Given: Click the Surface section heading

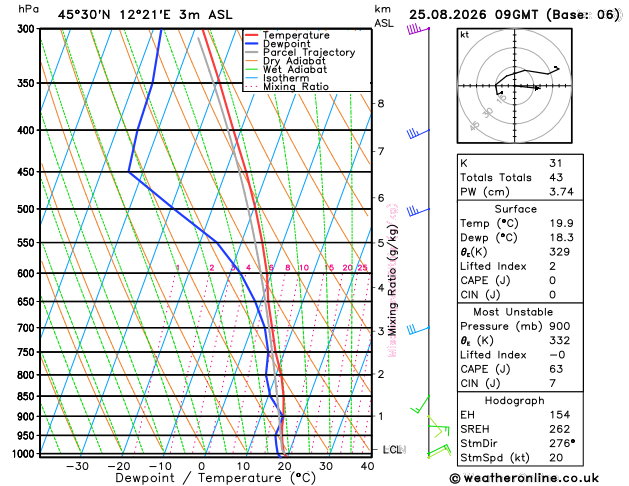Looking at the screenshot, I should (515, 209).
